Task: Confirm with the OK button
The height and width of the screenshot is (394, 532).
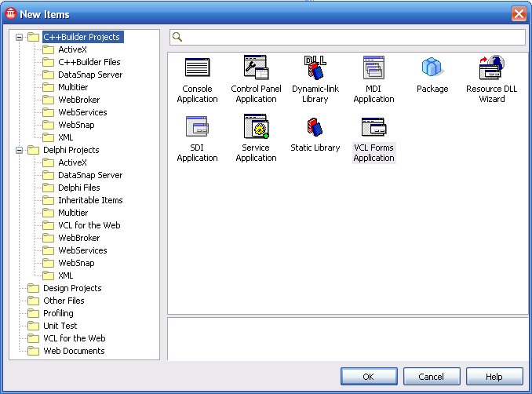Action: (369, 377)
